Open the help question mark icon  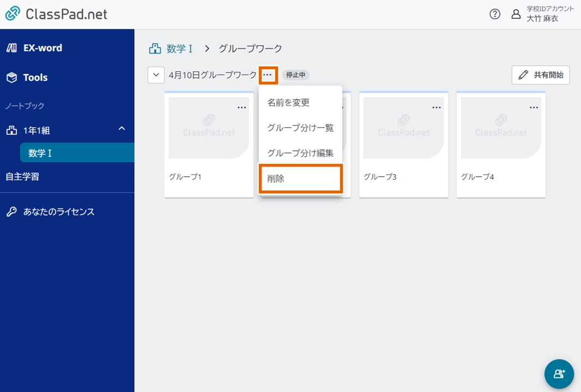point(494,14)
